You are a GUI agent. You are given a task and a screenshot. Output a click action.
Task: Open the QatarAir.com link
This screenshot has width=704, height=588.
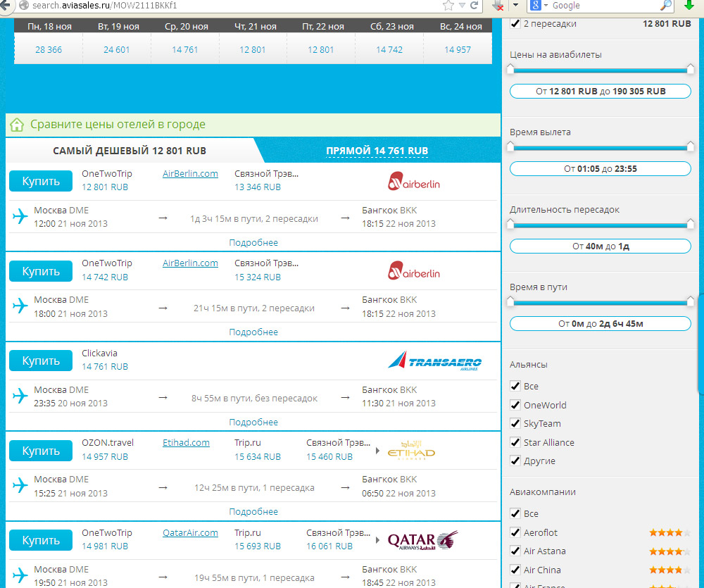(190, 533)
